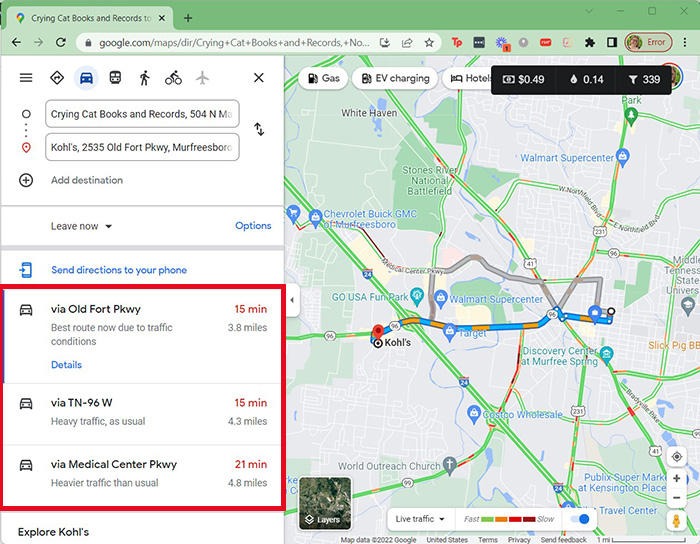The height and width of the screenshot is (544, 700).
Task: Filter map by Hotels
Action: [468, 79]
